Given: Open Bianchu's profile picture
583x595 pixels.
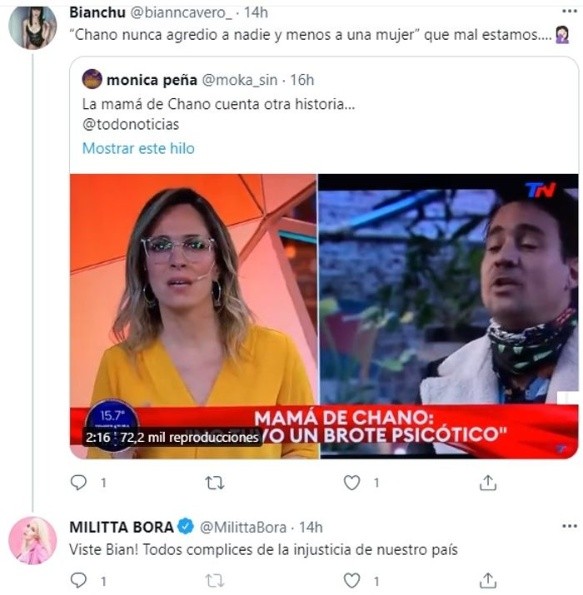Looking at the screenshot, I should click(x=33, y=26).
